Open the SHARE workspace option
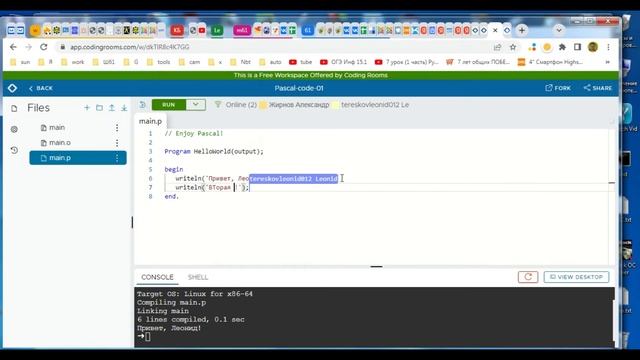 598,88
